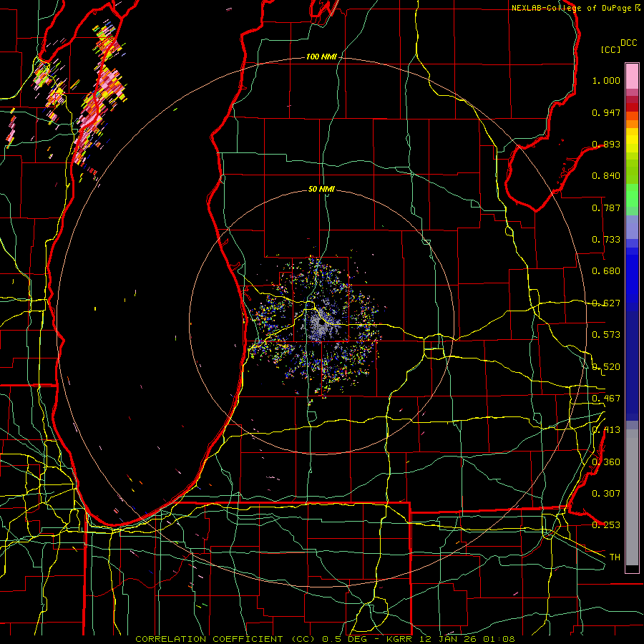Screen dimensions: 644x644
Task: Click the Correlation Coefficient KGRR caption line
Action: 325,639
